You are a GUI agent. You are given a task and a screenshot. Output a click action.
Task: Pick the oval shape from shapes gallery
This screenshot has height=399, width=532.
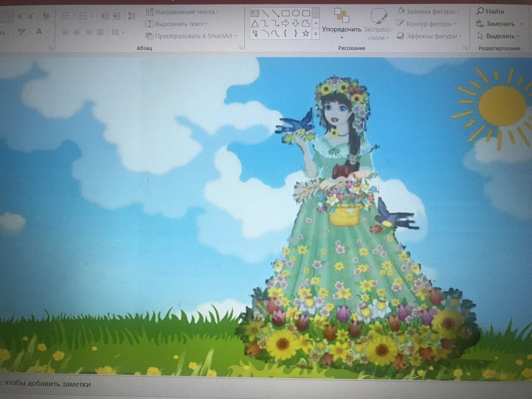(296, 13)
